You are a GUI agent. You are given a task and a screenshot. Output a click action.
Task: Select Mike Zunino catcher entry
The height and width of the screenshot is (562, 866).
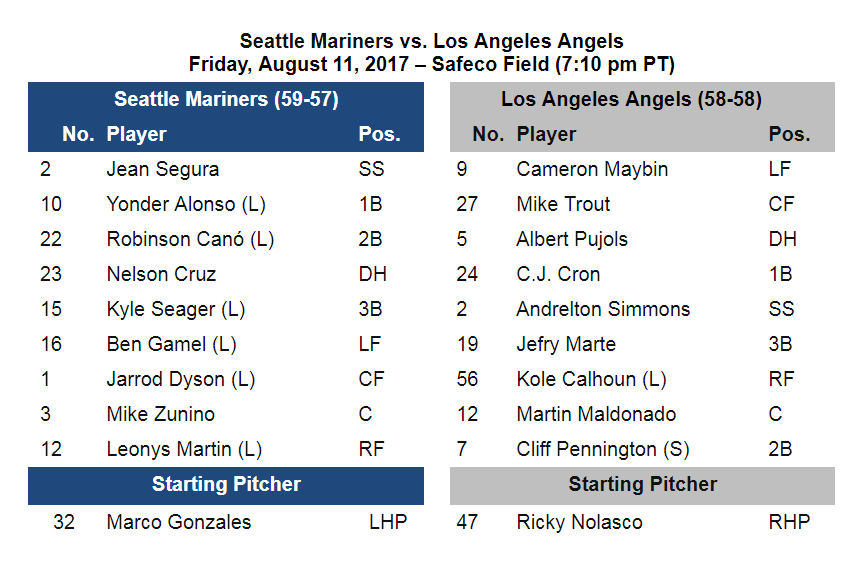[x=226, y=414]
